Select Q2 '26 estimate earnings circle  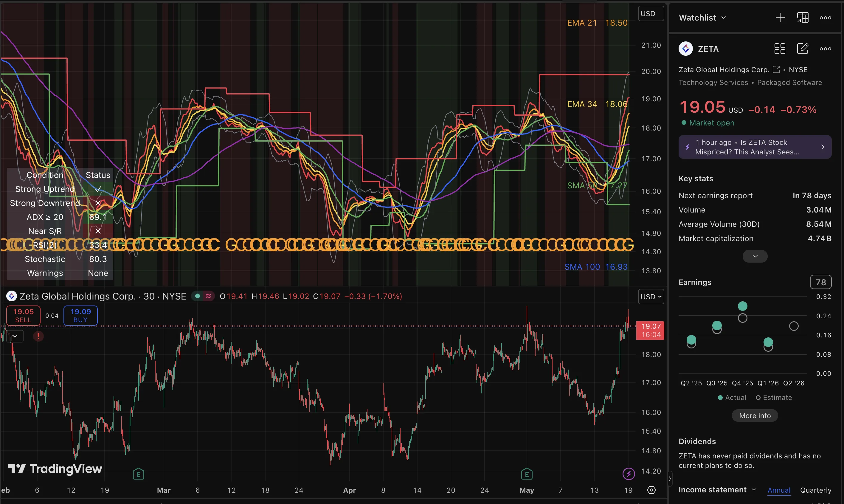click(793, 326)
